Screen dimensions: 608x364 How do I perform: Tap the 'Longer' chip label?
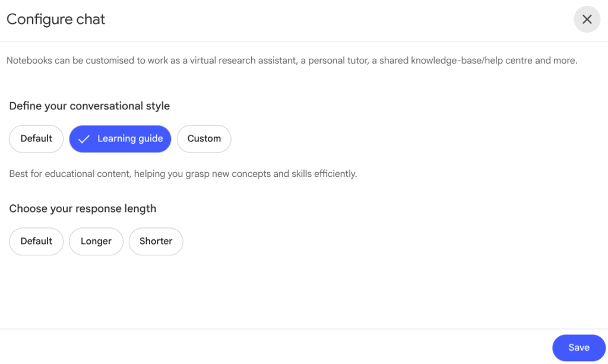pyautogui.click(x=96, y=241)
